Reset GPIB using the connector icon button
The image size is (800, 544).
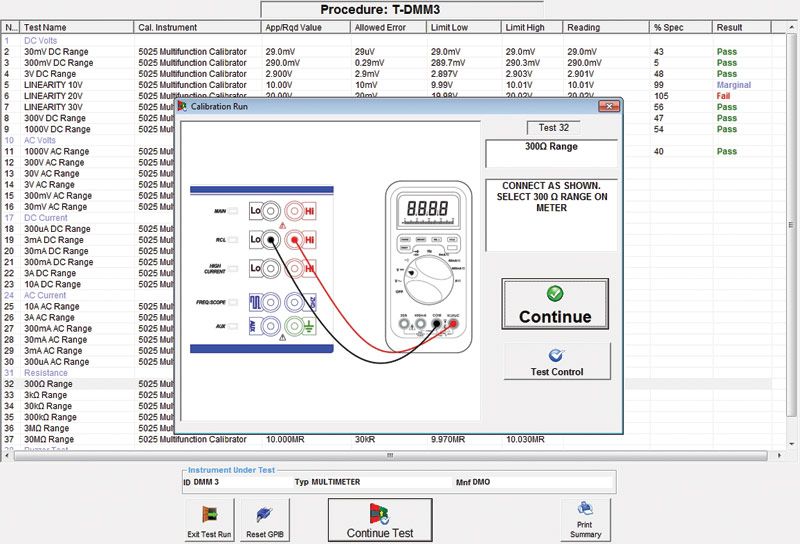click(x=266, y=520)
